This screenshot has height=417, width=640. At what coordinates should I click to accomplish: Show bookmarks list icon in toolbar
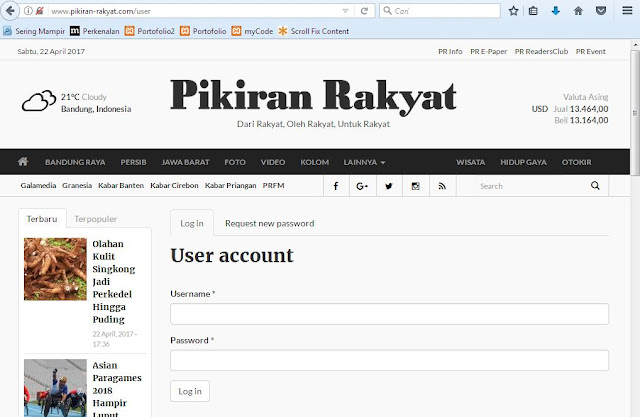pos(533,11)
